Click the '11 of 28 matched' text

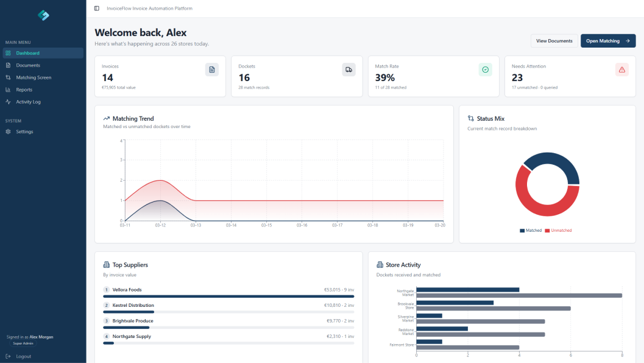click(391, 88)
